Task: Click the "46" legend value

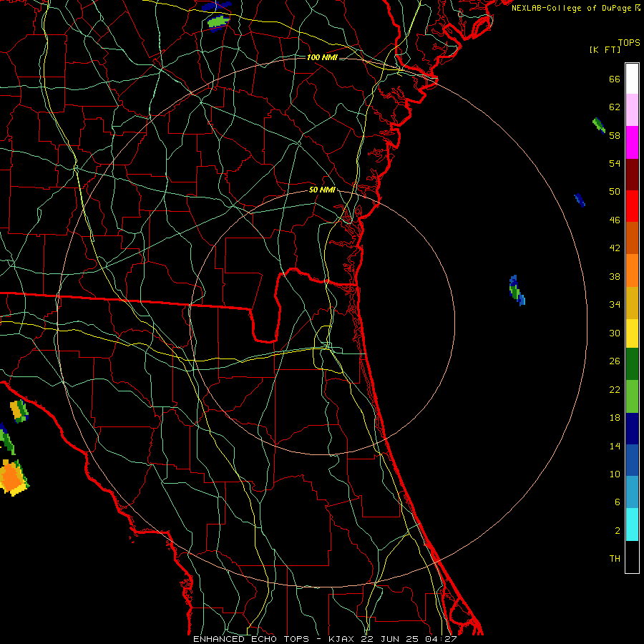Action: tap(615, 220)
